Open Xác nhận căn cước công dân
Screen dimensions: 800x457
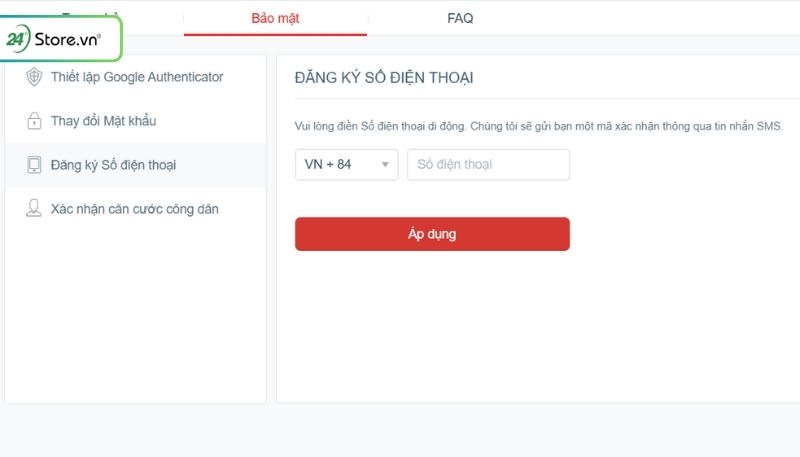coord(134,209)
